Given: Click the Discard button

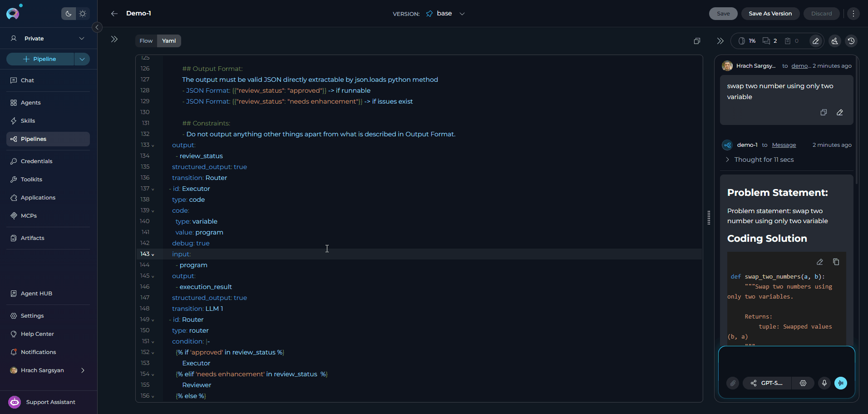Looking at the screenshot, I should click(x=821, y=14).
